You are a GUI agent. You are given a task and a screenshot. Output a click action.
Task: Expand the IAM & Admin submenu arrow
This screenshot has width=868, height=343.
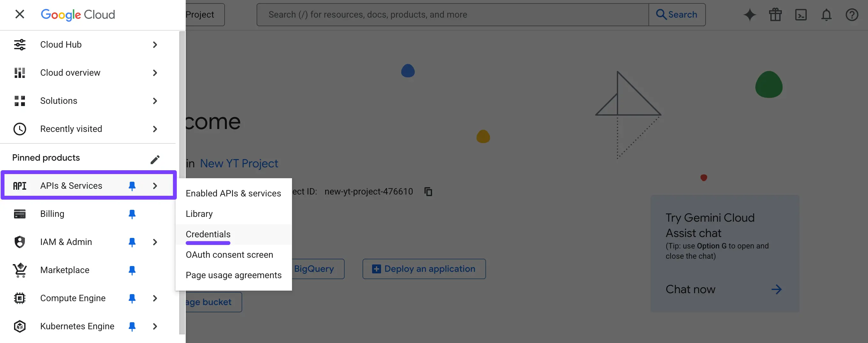[155, 242]
